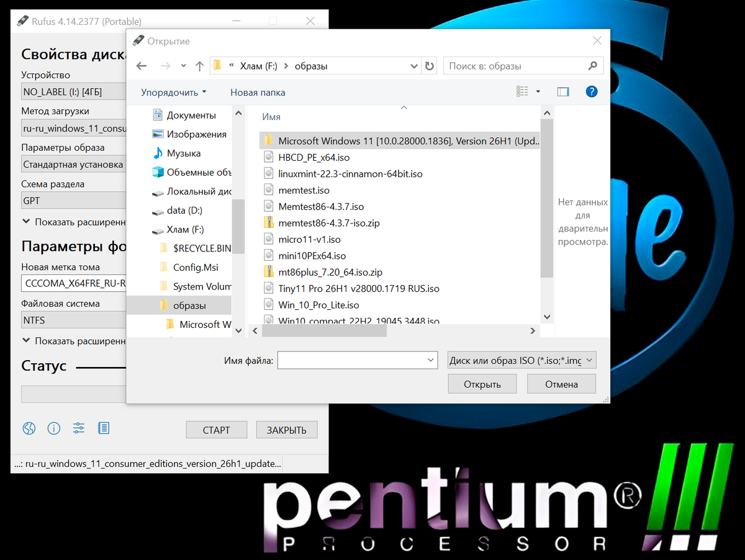Viewport: 745px width, 560px height.
Task: Open Rufus image option Стандартная установка dropdown
Action: 74,165
